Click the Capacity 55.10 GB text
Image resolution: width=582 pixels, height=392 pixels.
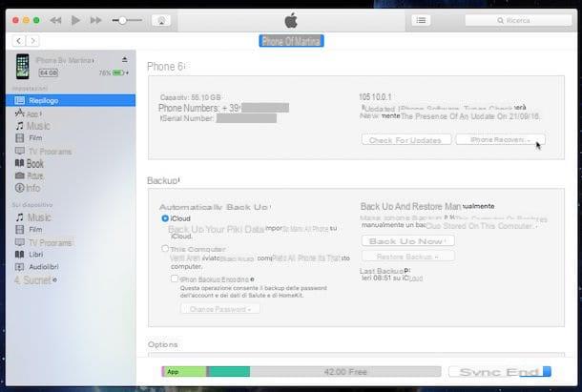pyautogui.click(x=191, y=97)
